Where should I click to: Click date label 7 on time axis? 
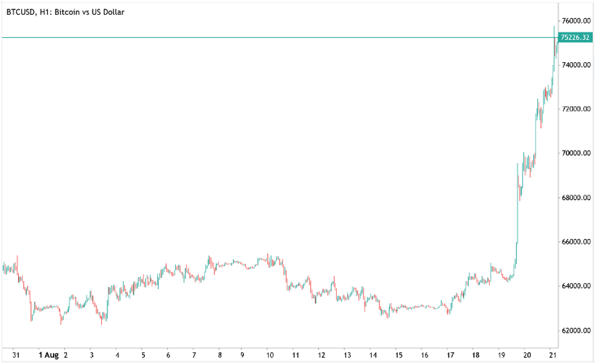pos(194,355)
